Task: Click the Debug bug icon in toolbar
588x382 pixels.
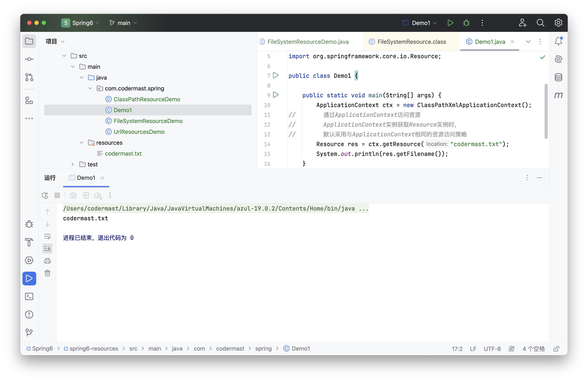Action: click(x=466, y=23)
